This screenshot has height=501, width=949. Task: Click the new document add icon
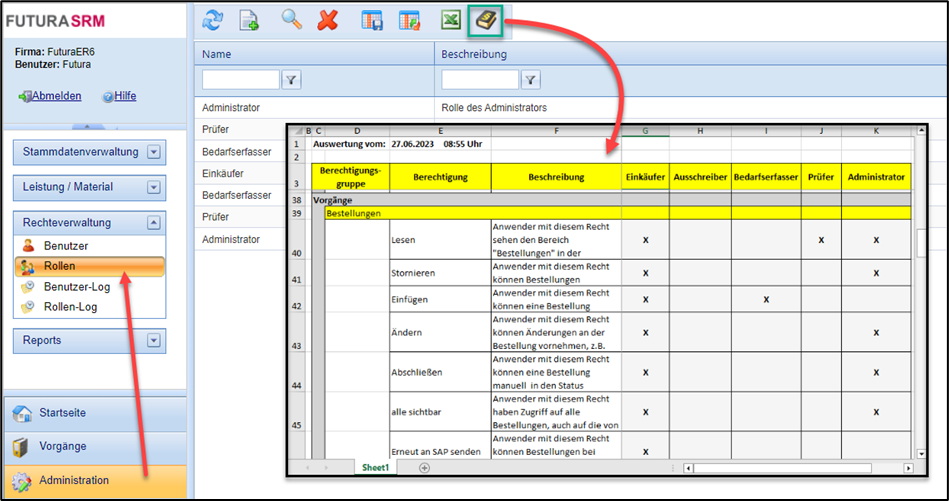click(x=249, y=20)
